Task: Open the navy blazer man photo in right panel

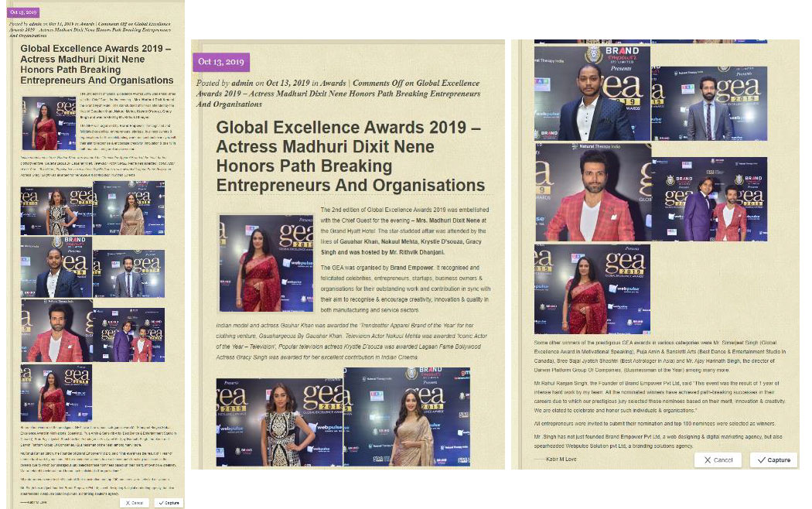Action: 592,93
